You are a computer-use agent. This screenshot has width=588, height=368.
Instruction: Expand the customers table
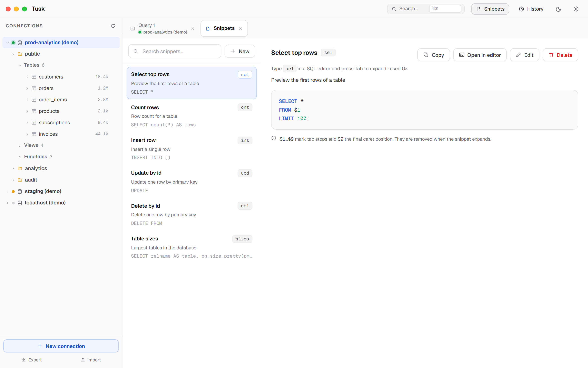[27, 77]
